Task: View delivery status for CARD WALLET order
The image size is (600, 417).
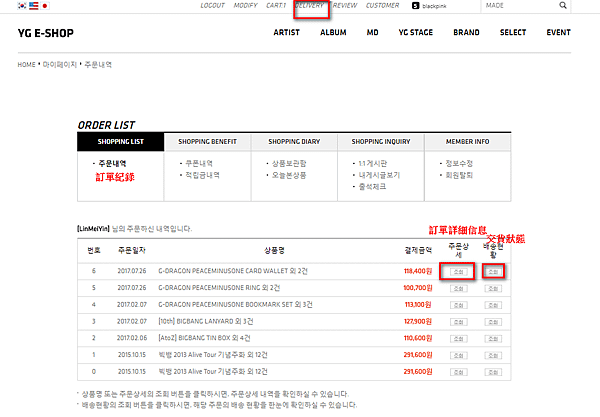Action: 493,272
